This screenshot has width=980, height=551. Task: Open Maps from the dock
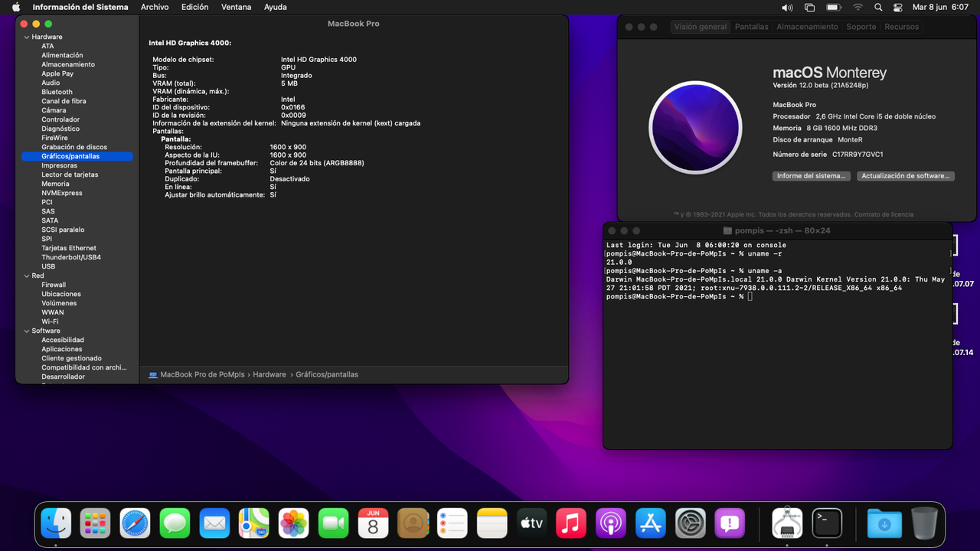(x=254, y=523)
